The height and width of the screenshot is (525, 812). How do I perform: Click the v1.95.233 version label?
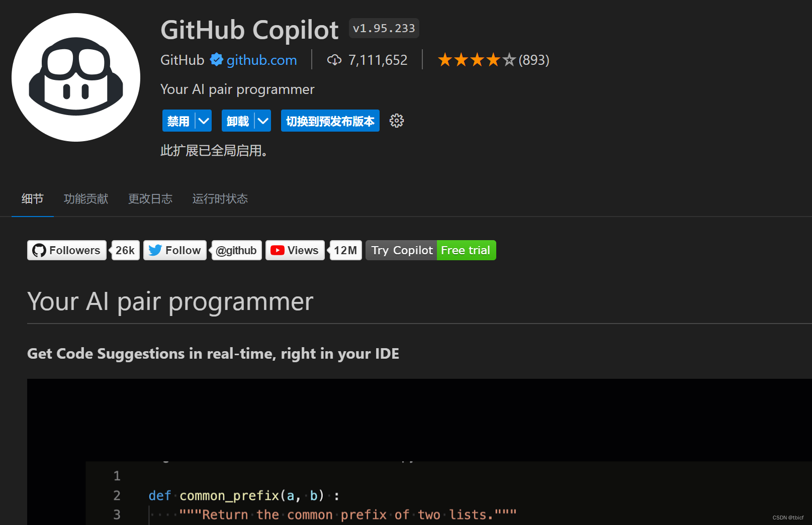384,28
